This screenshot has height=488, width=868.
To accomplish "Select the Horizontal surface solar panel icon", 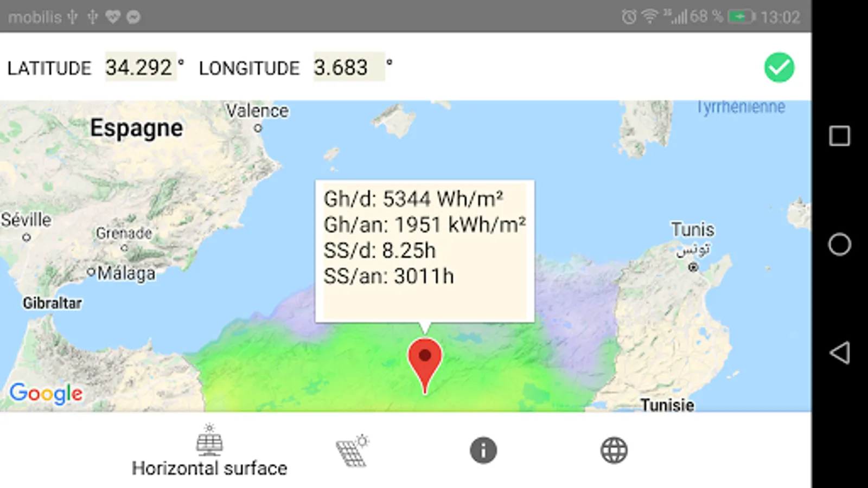I will pyautogui.click(x=209, y=440).
